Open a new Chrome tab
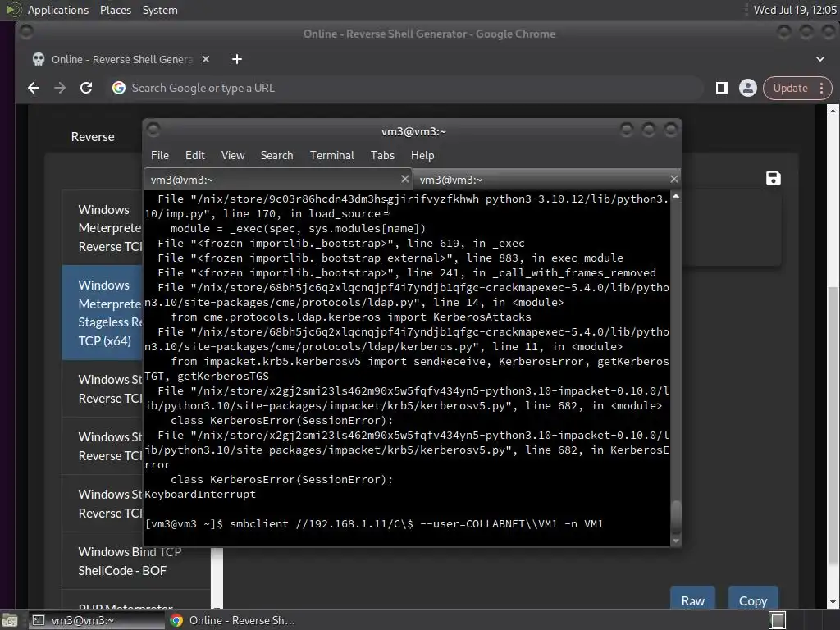Viewport: 840px width, 630px height. 237,59
